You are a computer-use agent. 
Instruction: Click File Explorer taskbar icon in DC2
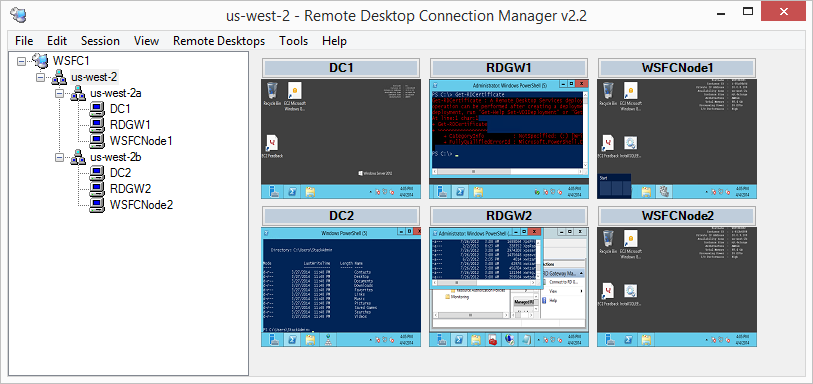[x=310, y=340]
